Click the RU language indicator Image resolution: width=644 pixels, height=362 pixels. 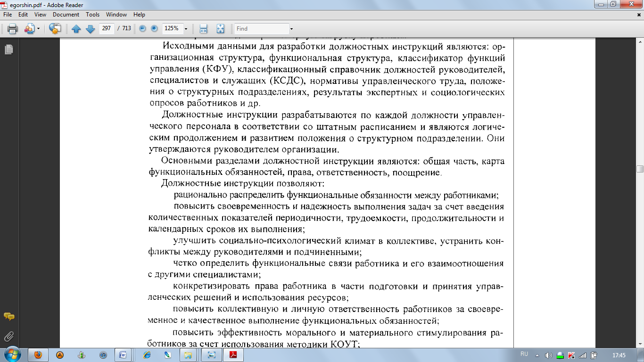pyautogui.click(x=524, y=354)
